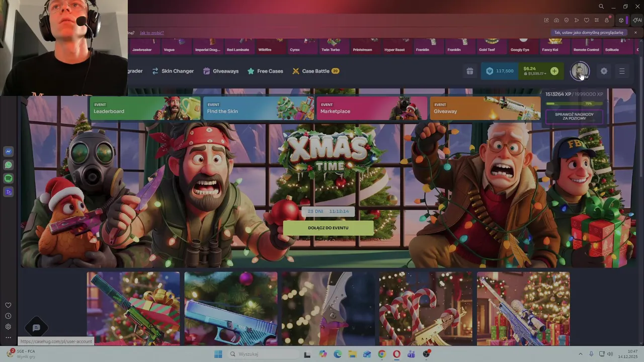Click SPRAWDŹ NAGRODY ZA POZIOMY button

click(x=574, y=116)
